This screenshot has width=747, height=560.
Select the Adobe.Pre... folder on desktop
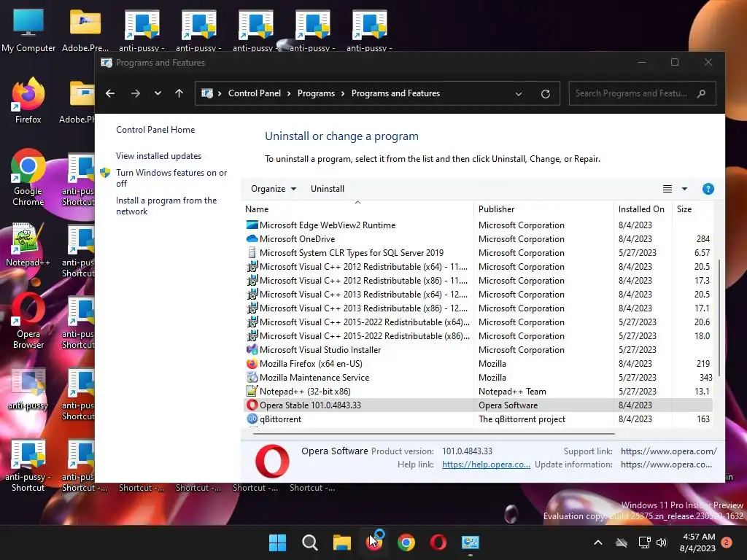click(85, 29)
